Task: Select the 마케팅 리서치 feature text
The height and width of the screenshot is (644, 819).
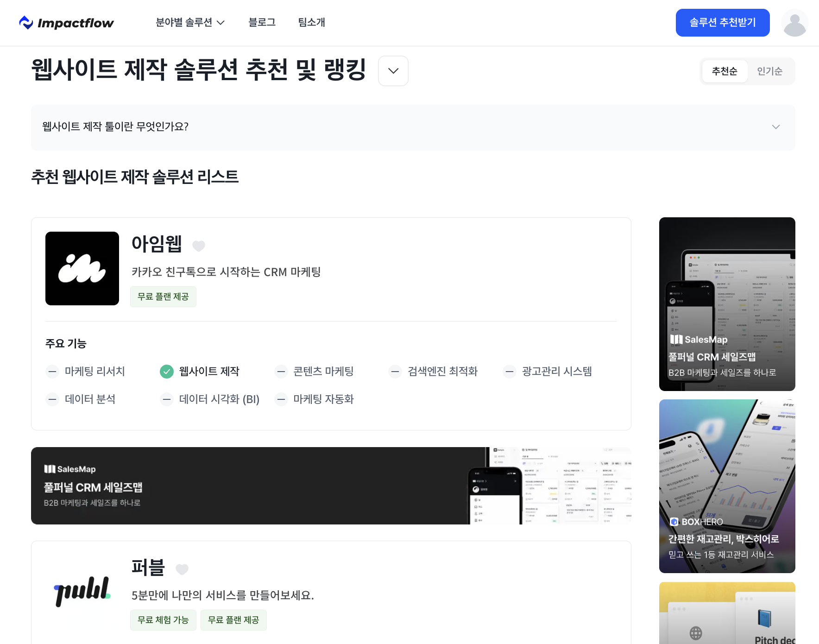Action: (95, 372)
